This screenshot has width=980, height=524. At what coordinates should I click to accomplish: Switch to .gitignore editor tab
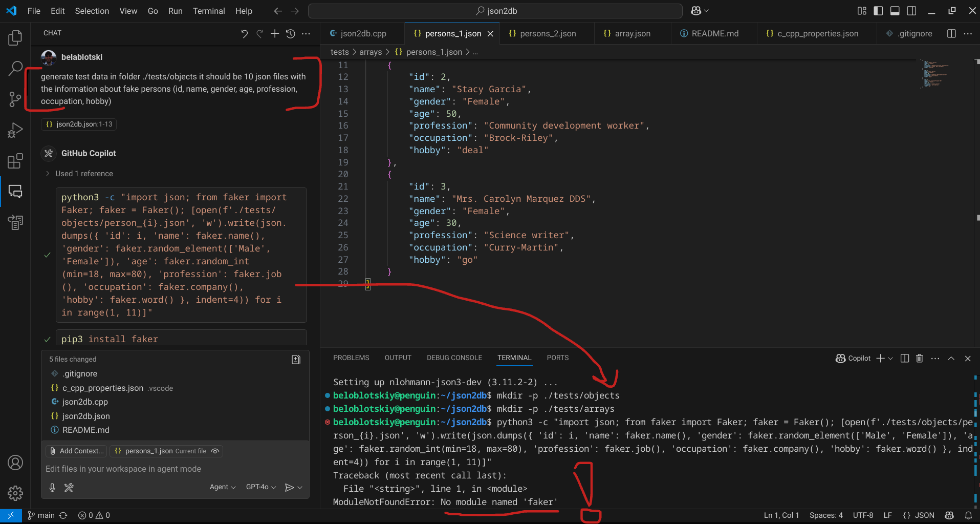click(909, 33)
